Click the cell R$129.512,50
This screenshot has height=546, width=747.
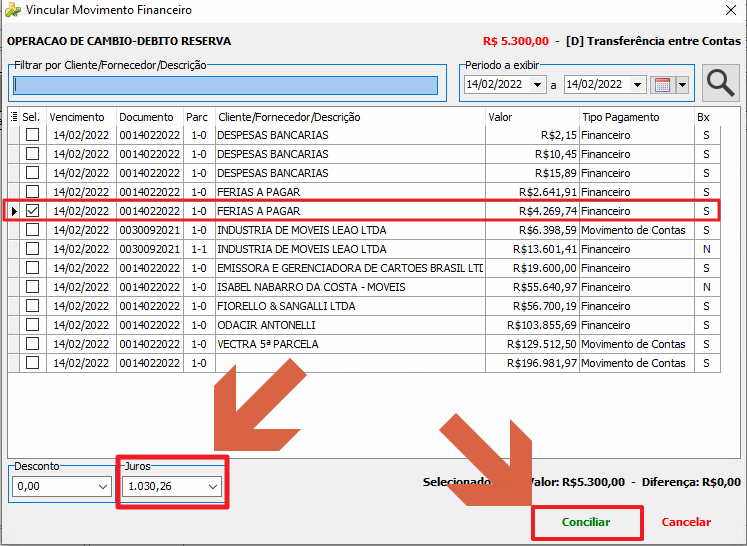(532, 344)
